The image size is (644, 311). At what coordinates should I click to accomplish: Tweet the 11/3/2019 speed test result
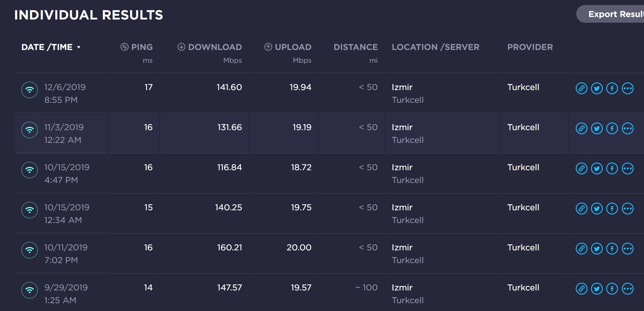point(597,128)
